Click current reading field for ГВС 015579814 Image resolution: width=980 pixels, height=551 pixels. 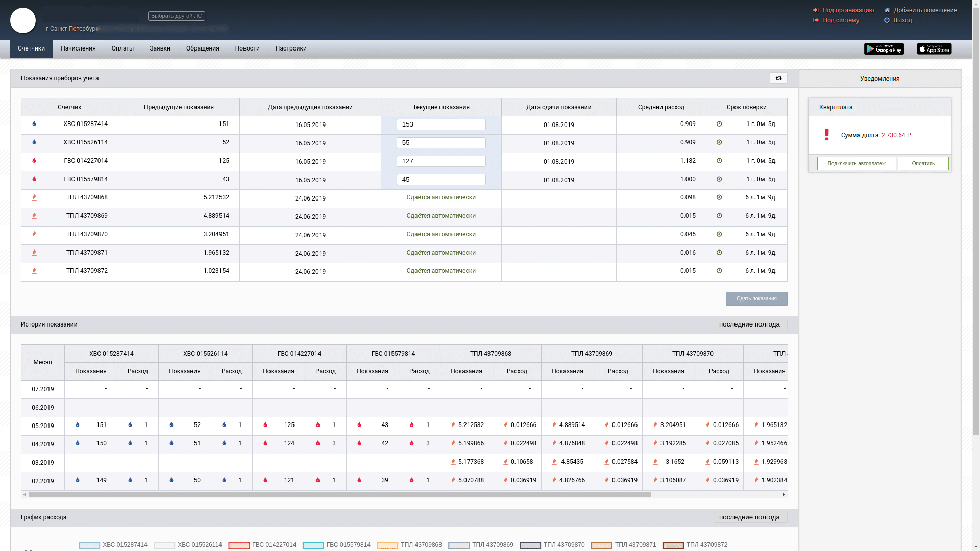(441, 180)
